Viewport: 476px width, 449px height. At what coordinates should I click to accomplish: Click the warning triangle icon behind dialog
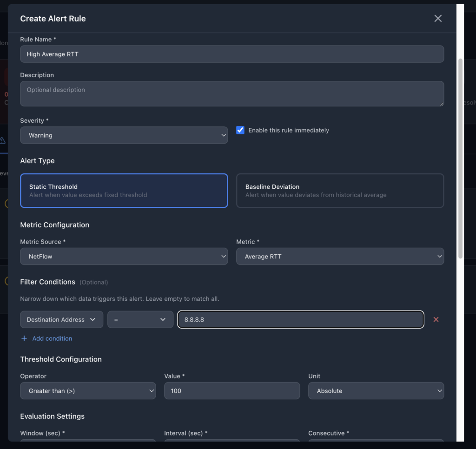3,140
